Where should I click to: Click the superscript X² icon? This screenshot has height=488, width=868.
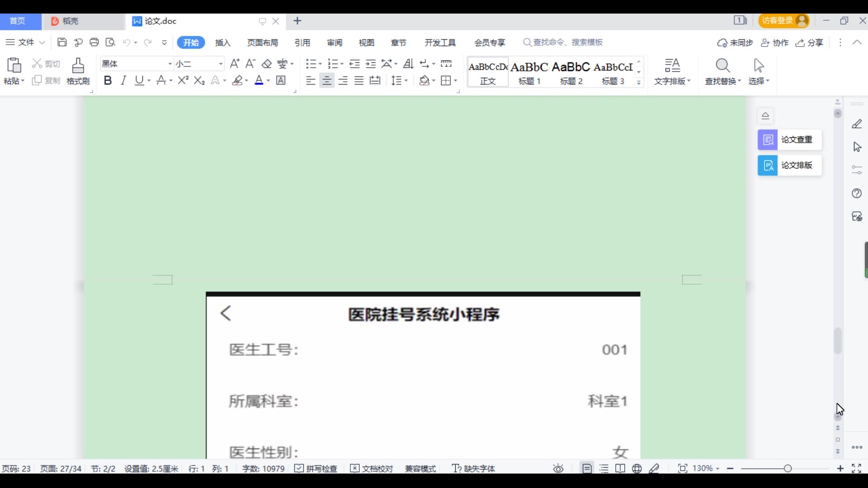pyautogui.click(x=183, y=80)
